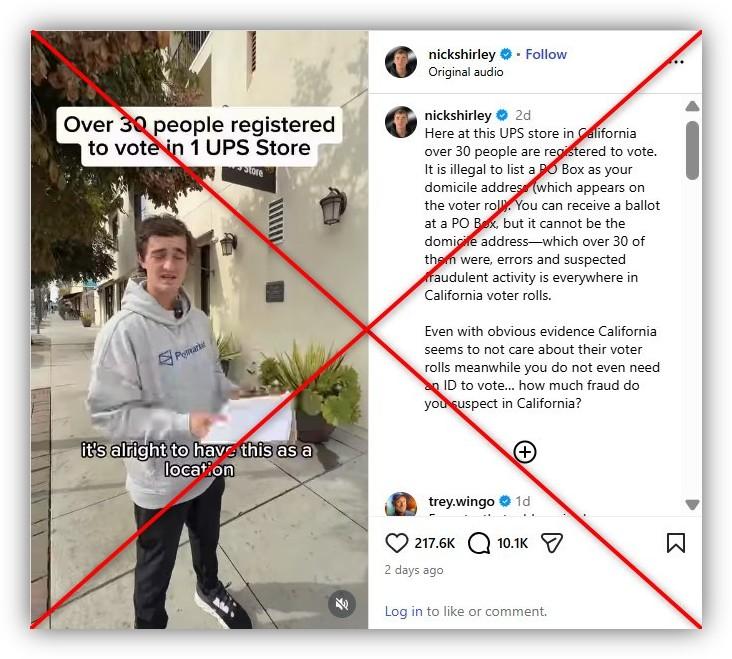Click Original audio link
The height and width of the screenshot is (659, 732).
click(465, 72)
